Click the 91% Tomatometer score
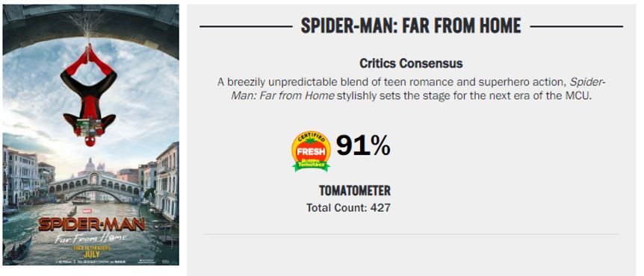 tap(363, 145)
